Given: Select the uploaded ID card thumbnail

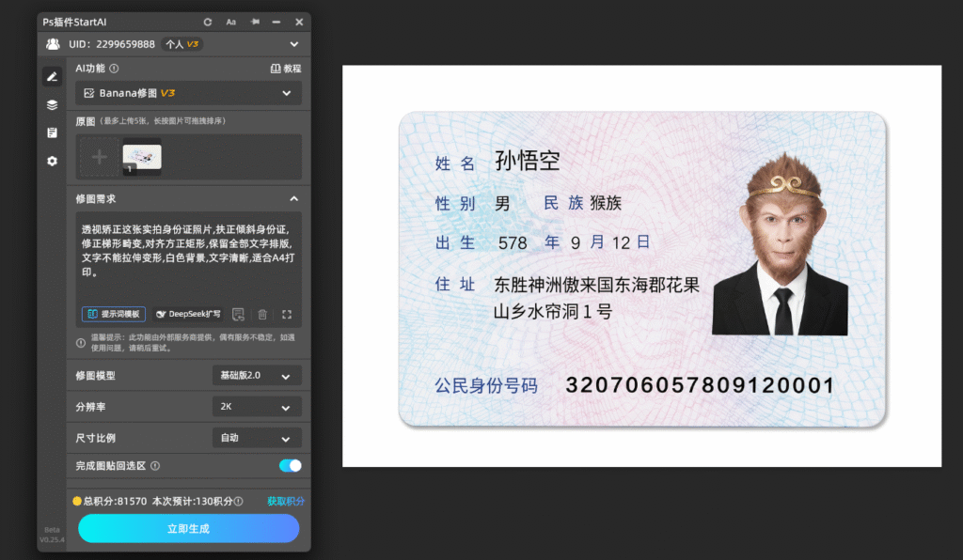Looking at the screenshot, I should [x=142, y=157].
